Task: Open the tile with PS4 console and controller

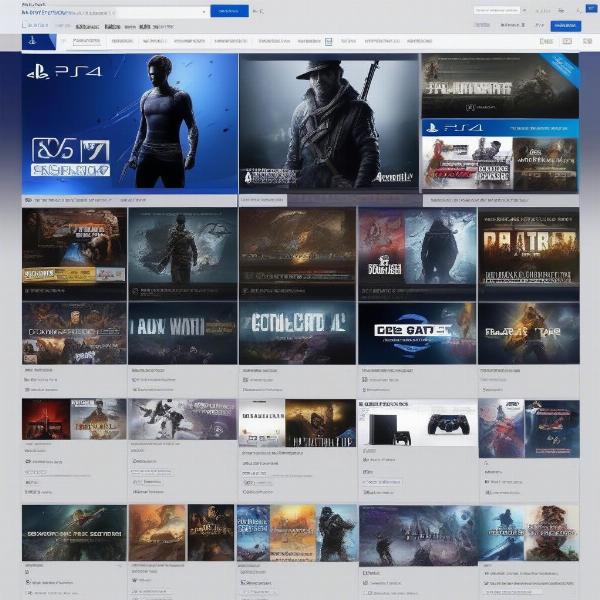Action: 417,422
